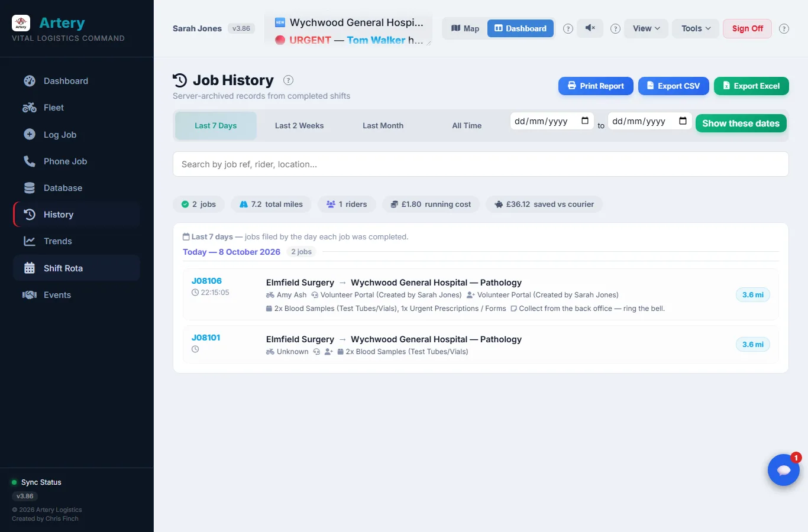Open Database in the sidebar
The image size is (808, 532).
click(76, 188)
